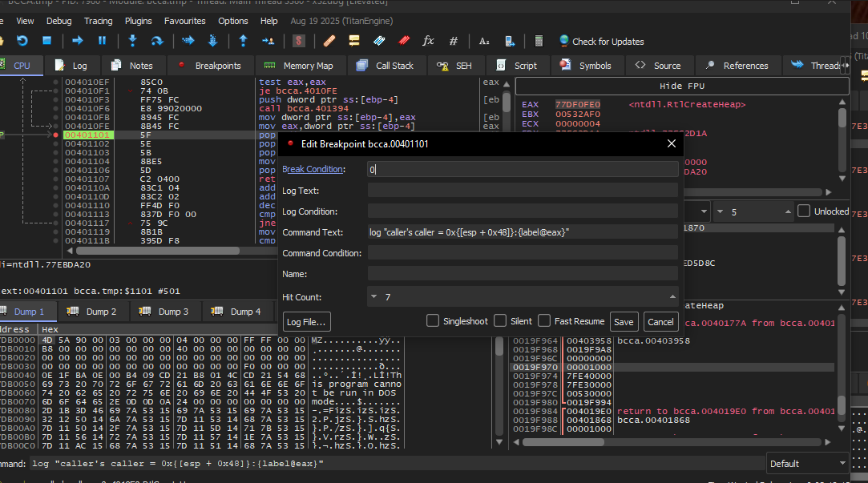Screen dimensions: 868x483
Task: Click the Break Condition link
Action: click(313, 169)
